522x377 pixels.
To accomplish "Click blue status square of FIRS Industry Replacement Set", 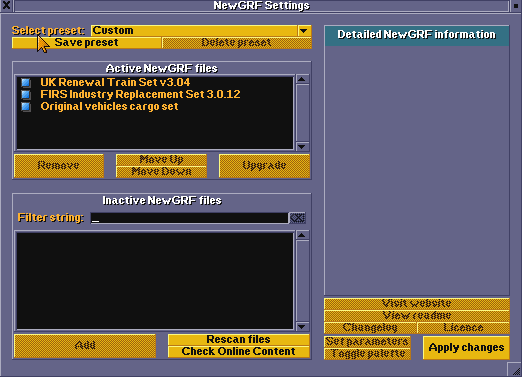I will point(26,95).
